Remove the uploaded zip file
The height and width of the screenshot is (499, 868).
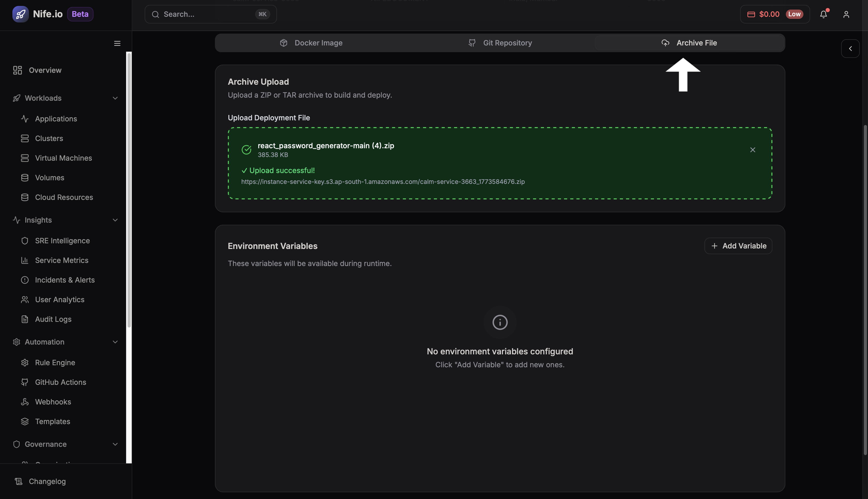[x=753, y=150]
